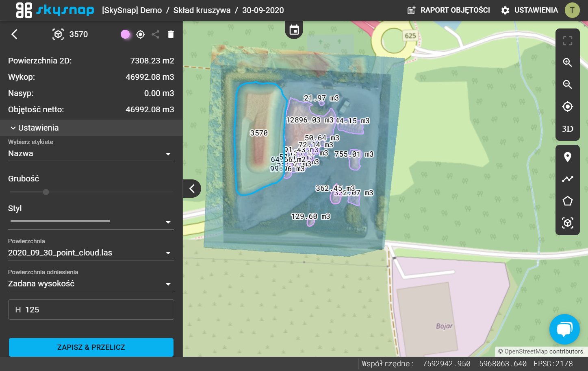Zoom in on the map
The height and width of the screenshot is (371, 588).
[568, 62]
